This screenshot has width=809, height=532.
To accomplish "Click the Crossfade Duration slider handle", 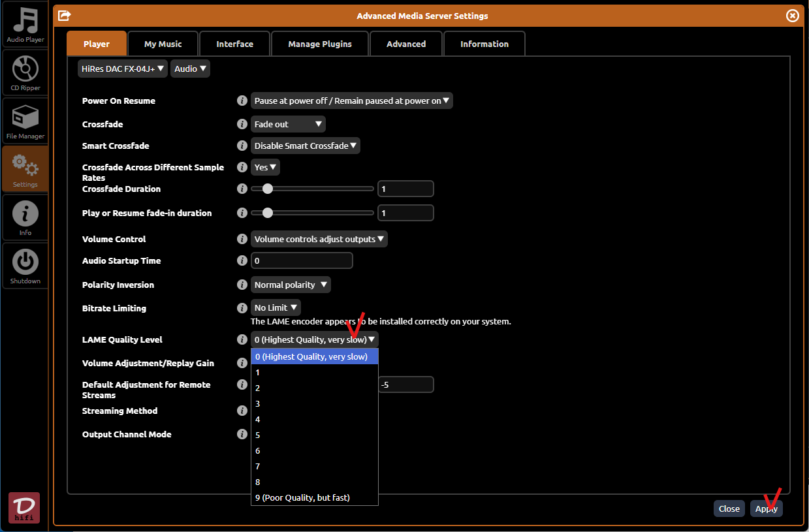I will click(267, 189).
